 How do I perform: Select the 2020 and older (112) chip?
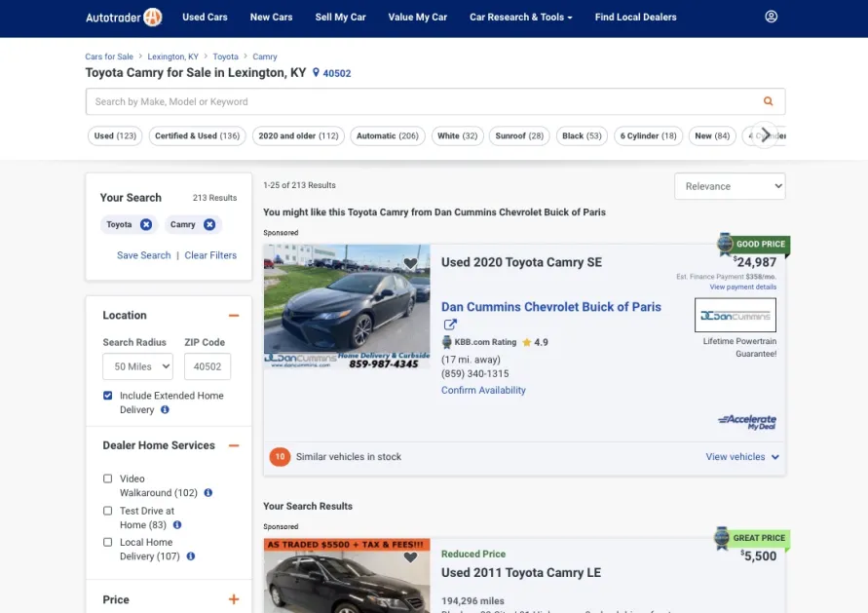click(x=298, y=135)
